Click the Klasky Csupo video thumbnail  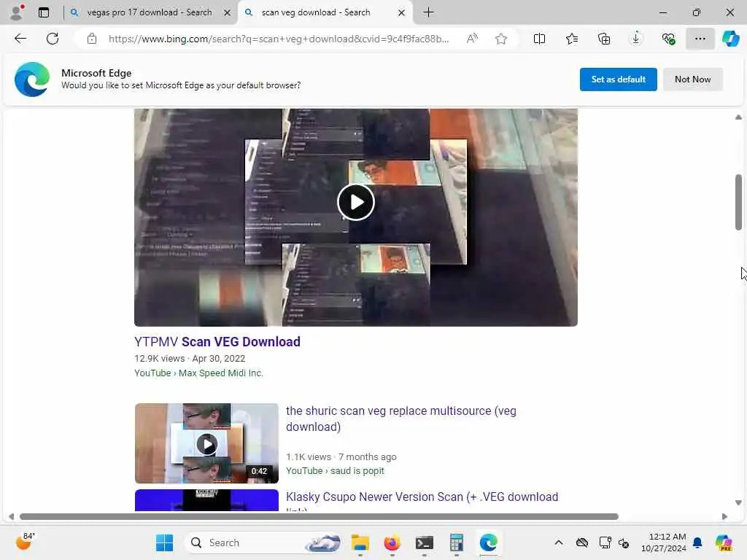point(206,500)
